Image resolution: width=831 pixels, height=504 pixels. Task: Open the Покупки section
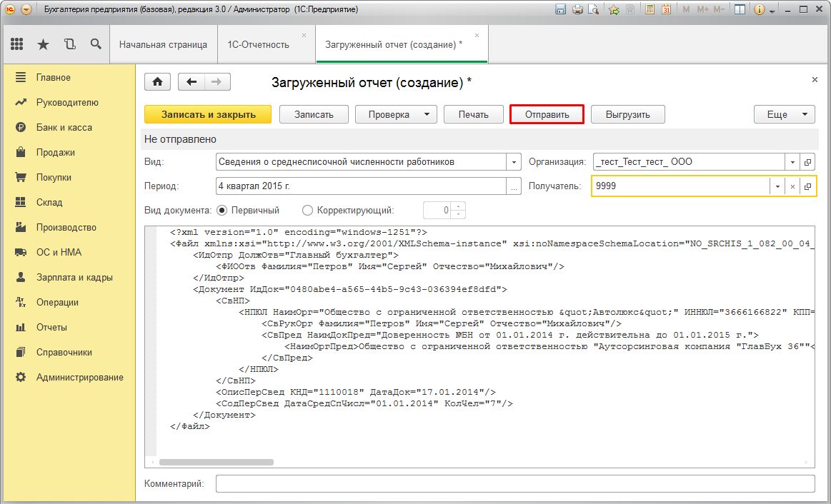click(x=69, y=177)
